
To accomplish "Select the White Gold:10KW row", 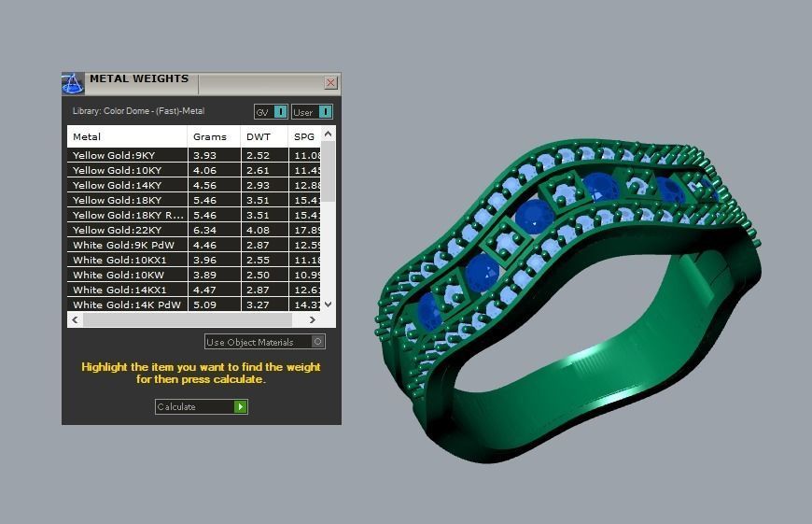I will (194, 276).
